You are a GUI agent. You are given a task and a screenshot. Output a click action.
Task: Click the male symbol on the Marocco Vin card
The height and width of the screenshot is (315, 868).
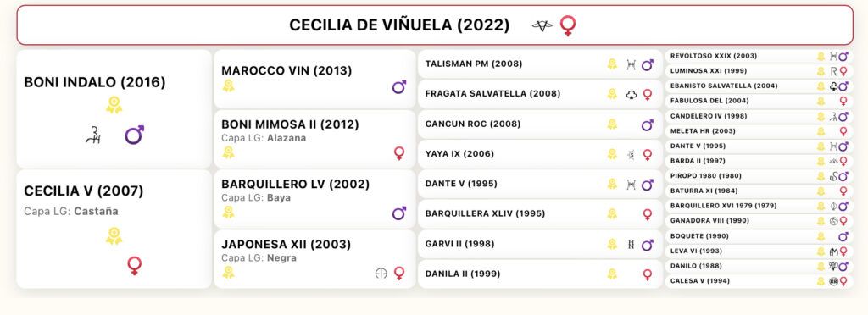[x=399, y=86]
